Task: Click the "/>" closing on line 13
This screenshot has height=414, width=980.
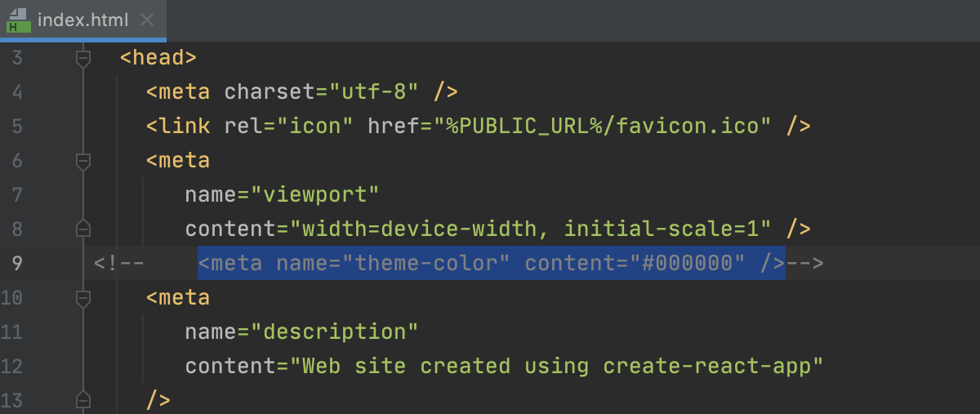Action: coord(158,400)
